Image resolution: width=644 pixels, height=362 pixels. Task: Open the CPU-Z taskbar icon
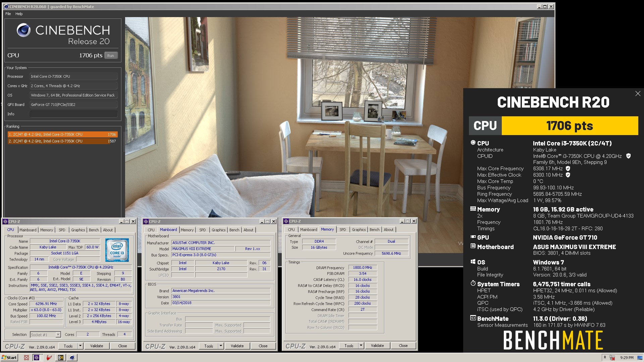click(37, 358)
